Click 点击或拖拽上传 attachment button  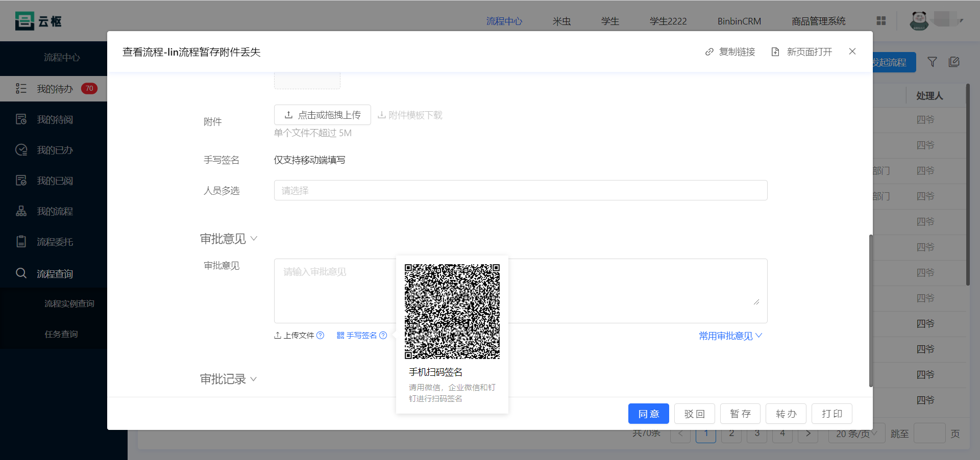(323, 115)
